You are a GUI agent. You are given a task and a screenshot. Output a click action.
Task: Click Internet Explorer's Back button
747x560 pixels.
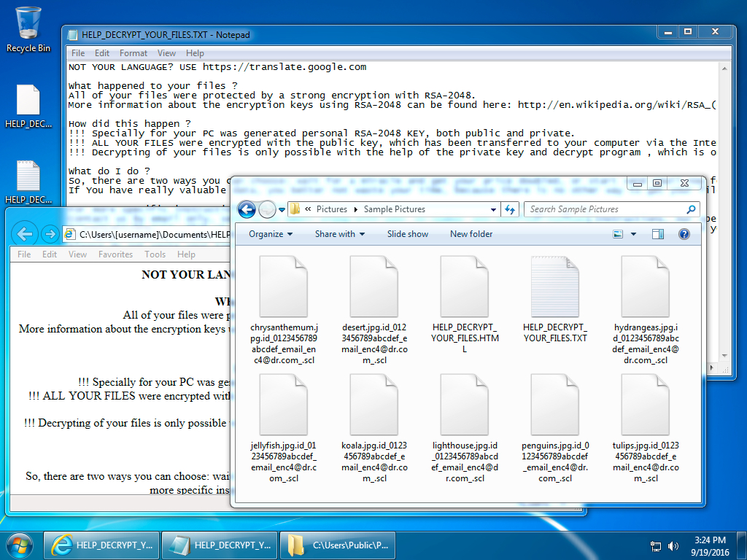[24, 234]
